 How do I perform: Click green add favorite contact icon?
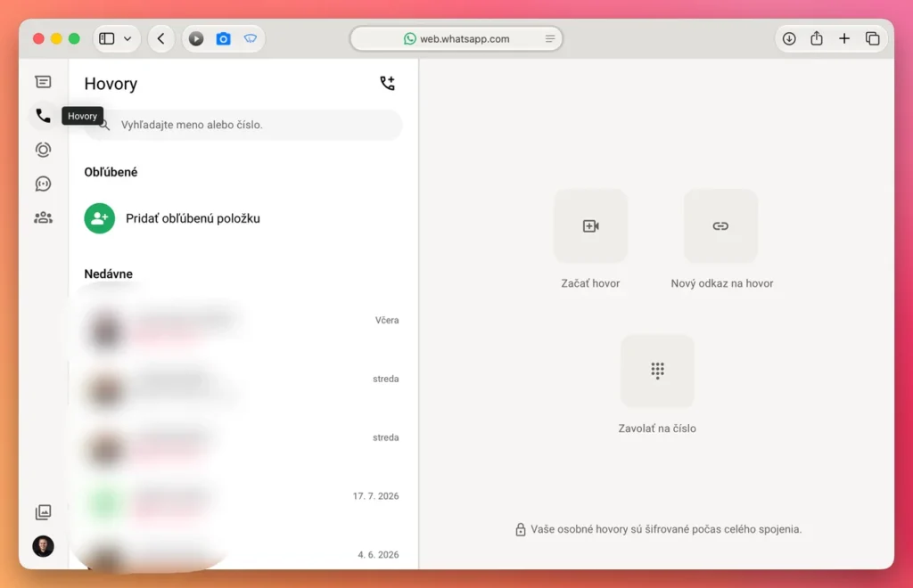click(100, 218)
